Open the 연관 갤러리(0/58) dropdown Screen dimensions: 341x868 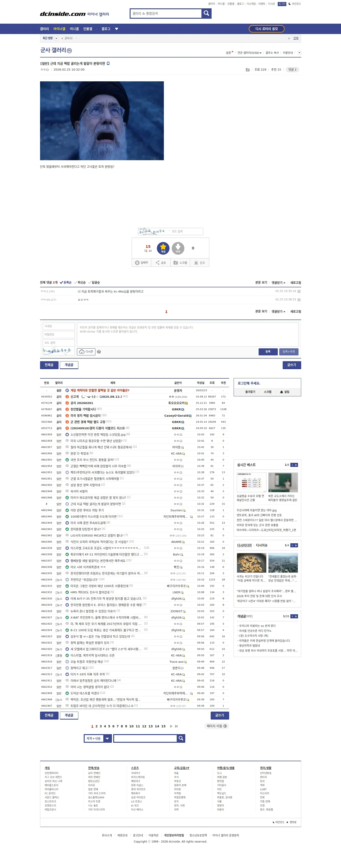click(249, 53)
